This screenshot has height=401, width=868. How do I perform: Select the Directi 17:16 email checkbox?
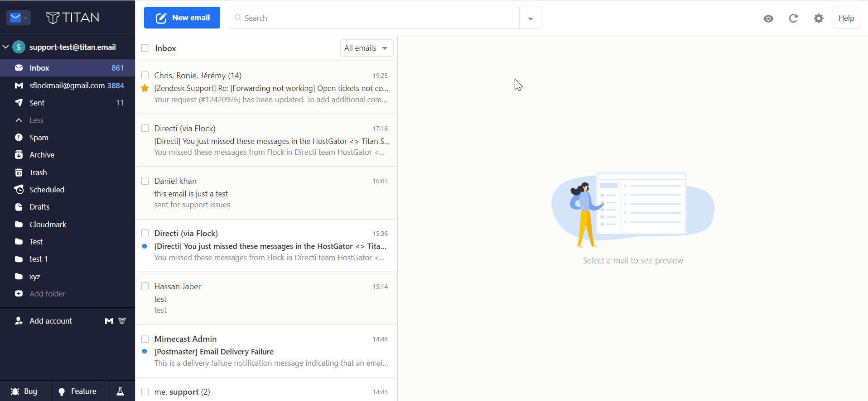145,128
